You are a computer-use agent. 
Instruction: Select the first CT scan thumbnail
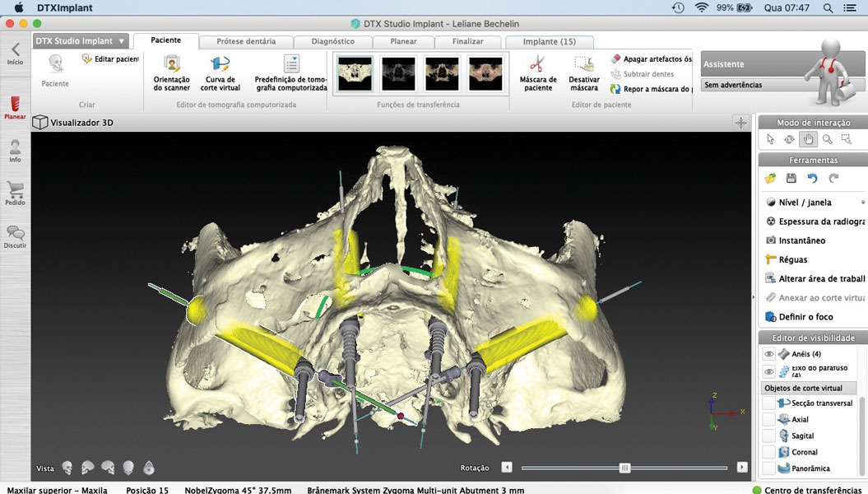click(355, 72)
